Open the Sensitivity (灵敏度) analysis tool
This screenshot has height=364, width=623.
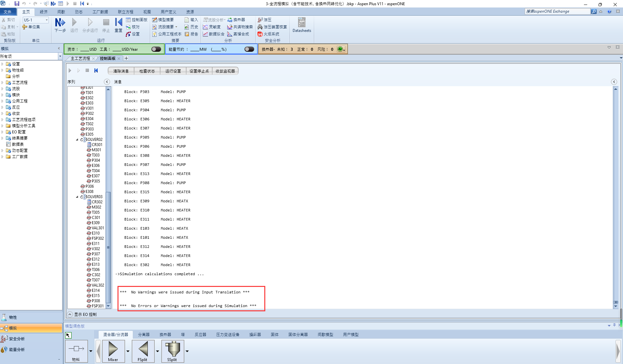point(212,27)
